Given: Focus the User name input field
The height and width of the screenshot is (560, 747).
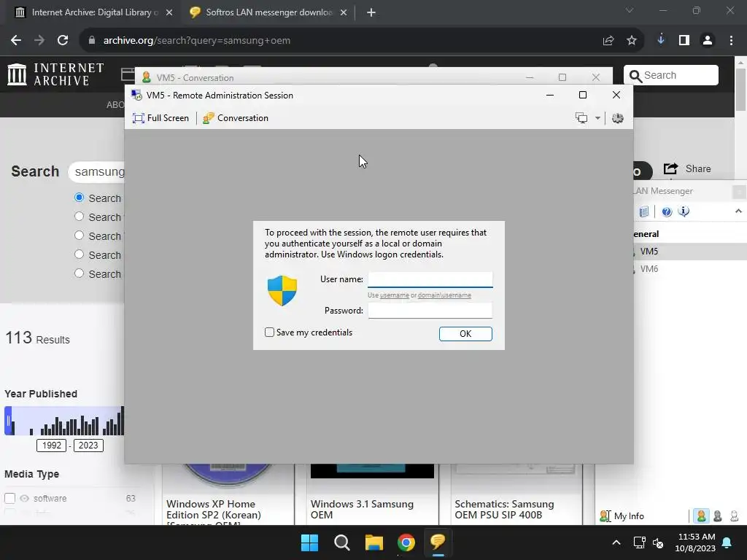Looking at the screenshot, I should tap(430, 279).
